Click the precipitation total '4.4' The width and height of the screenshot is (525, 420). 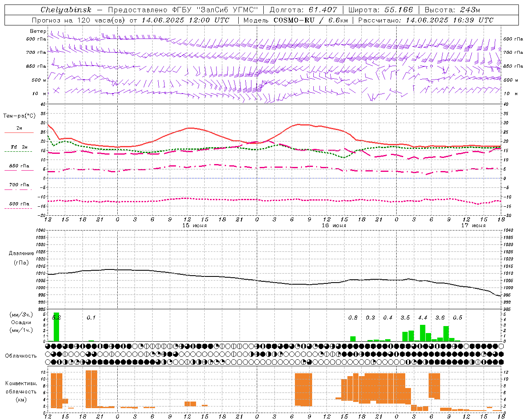pyautogui.click(x=422, y=317)
